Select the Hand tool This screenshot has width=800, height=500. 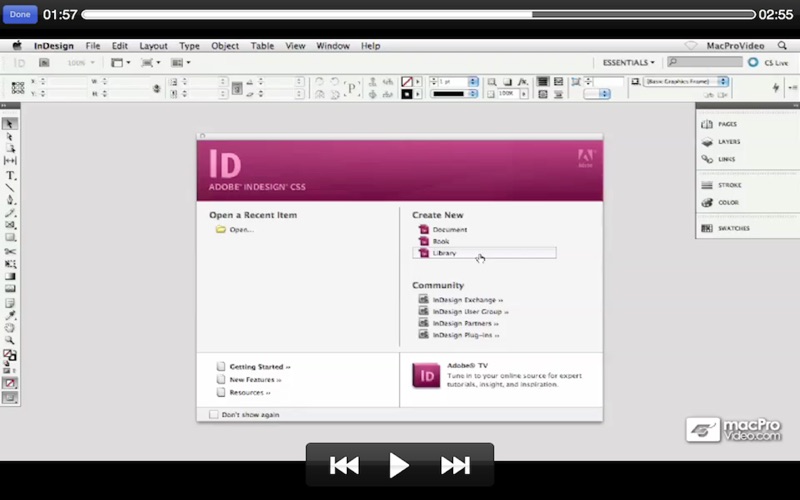pyautogui.click(x=10, y=328)
